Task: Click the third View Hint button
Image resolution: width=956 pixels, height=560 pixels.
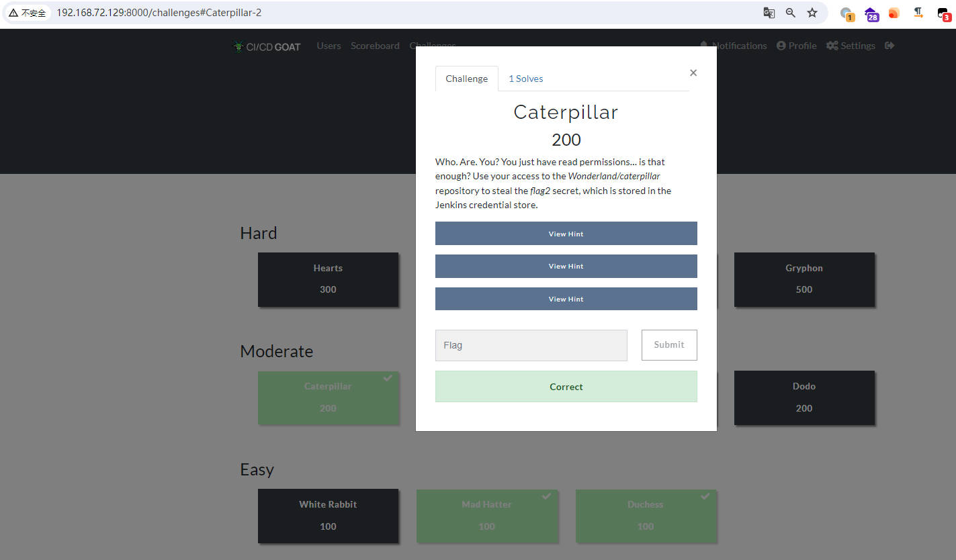Action: click(566, 299)
